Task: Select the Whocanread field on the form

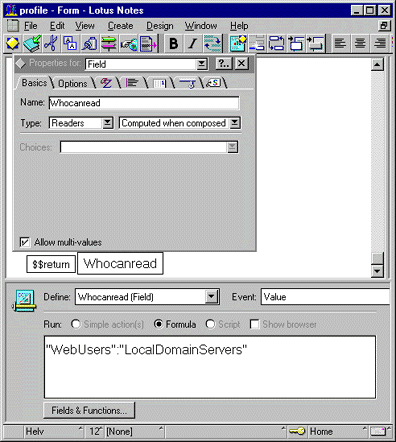Action: 120,263
